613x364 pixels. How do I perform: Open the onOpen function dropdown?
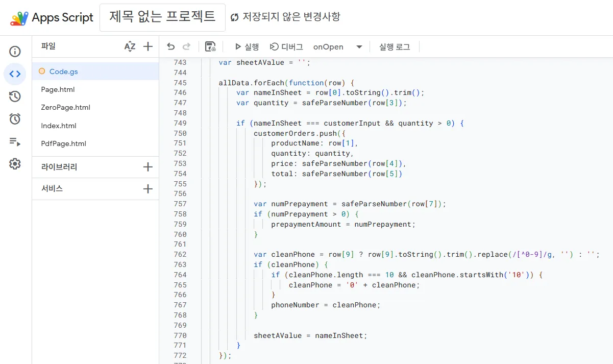[x=337, y=46]
